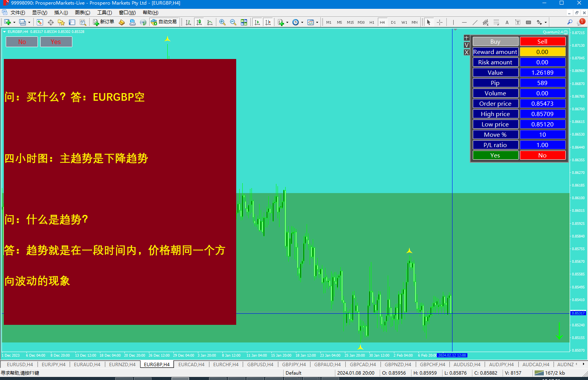Click the gray Buy button

pos(495,42)
